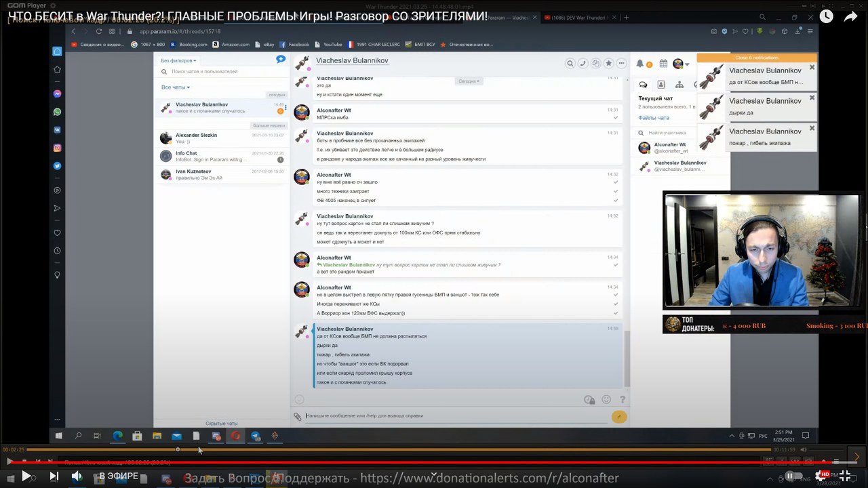Screen dimensions: 868x488
Task: Open the Facebook bookmark
Action: [294, 44]
